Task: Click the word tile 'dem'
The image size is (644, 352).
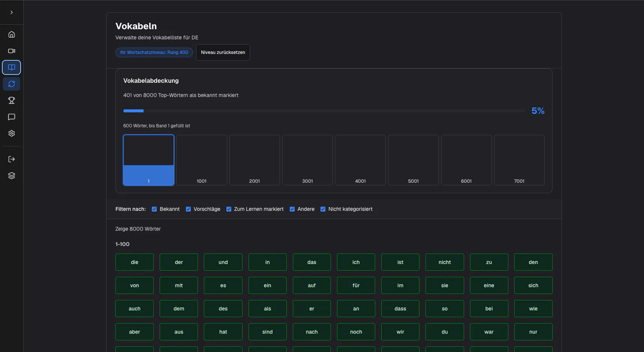Action: [x=179, y=309]
